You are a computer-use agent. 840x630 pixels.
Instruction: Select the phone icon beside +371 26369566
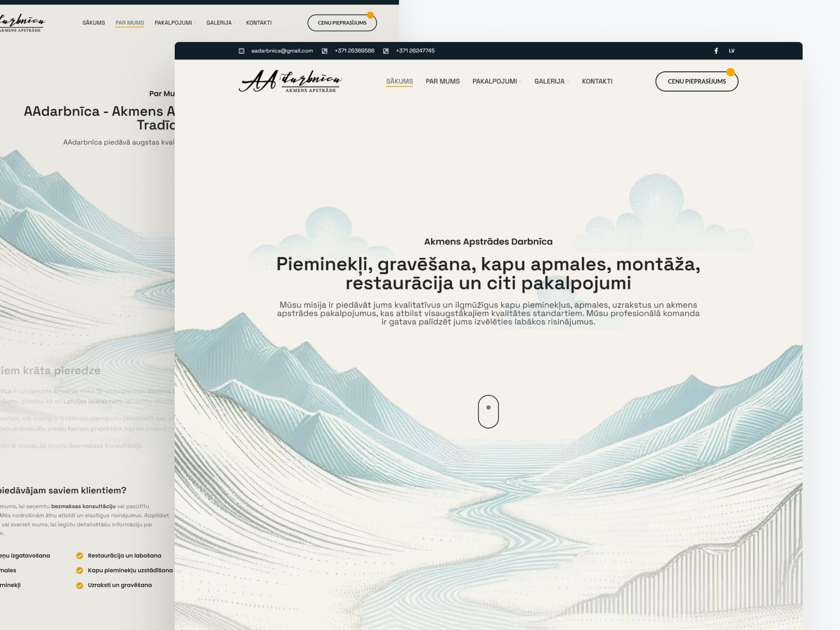coord(324,50)
